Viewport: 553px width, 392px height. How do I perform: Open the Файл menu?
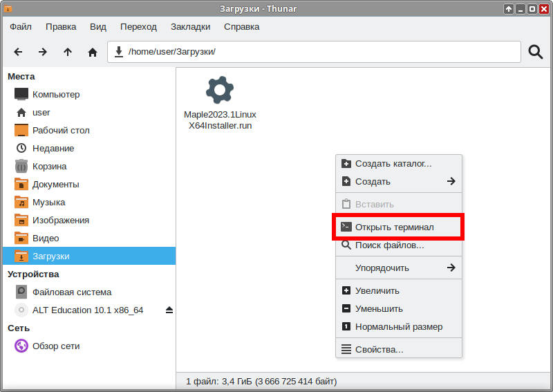pos(21,27)
